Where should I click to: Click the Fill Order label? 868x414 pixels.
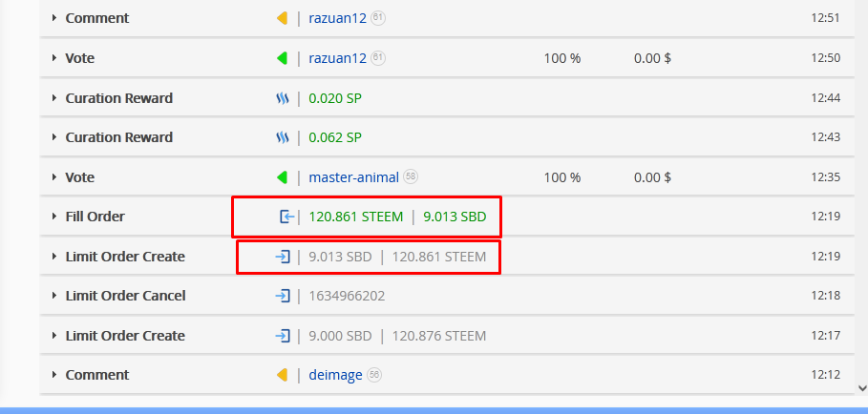(95, 217)
